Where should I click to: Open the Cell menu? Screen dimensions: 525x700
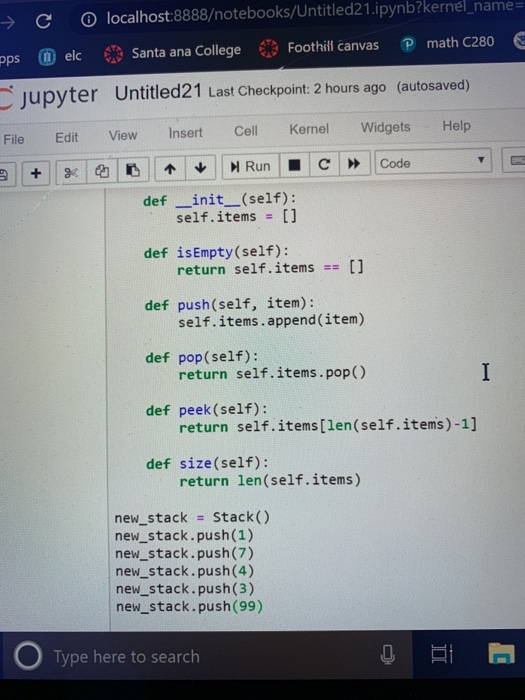(246, 131)
